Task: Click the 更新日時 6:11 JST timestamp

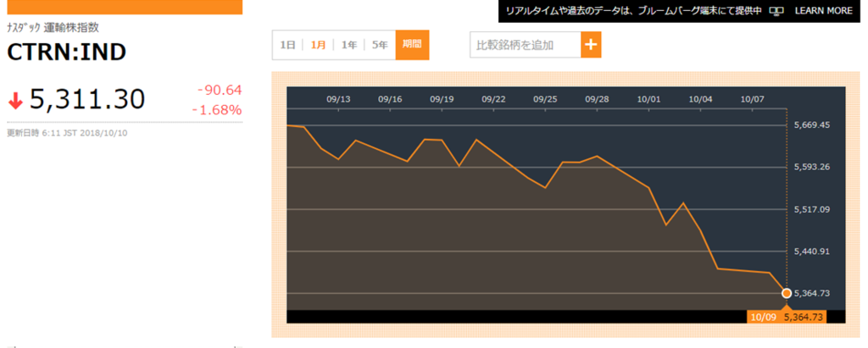Action: 68,133
